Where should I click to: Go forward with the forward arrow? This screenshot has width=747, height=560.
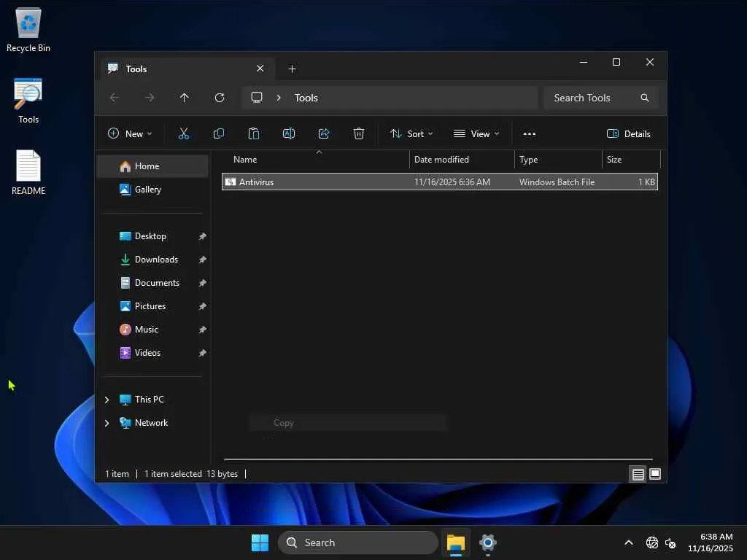[x=150, y=98]
